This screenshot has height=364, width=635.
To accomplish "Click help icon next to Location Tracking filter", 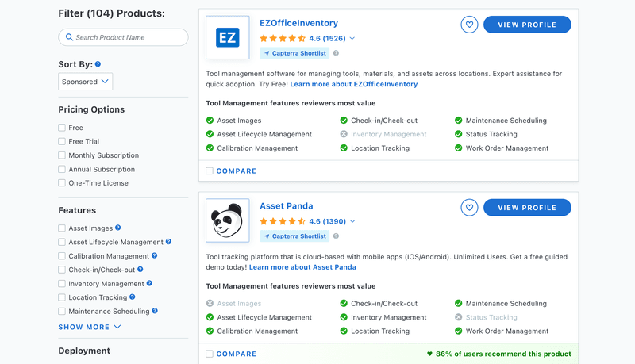I will (132, 297).
